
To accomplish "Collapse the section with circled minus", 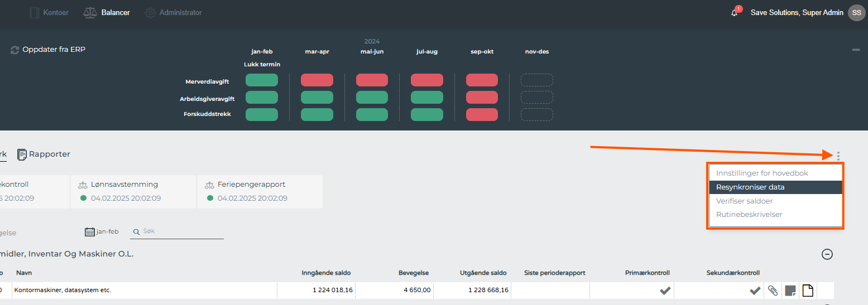I will pyautogui.click(x=827, y=254).
